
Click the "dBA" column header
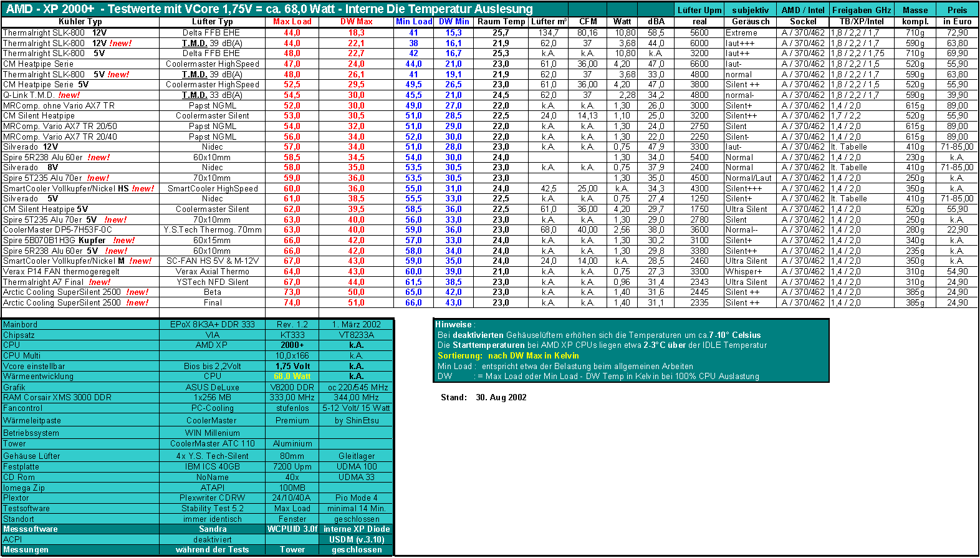(x=656, y=21)
